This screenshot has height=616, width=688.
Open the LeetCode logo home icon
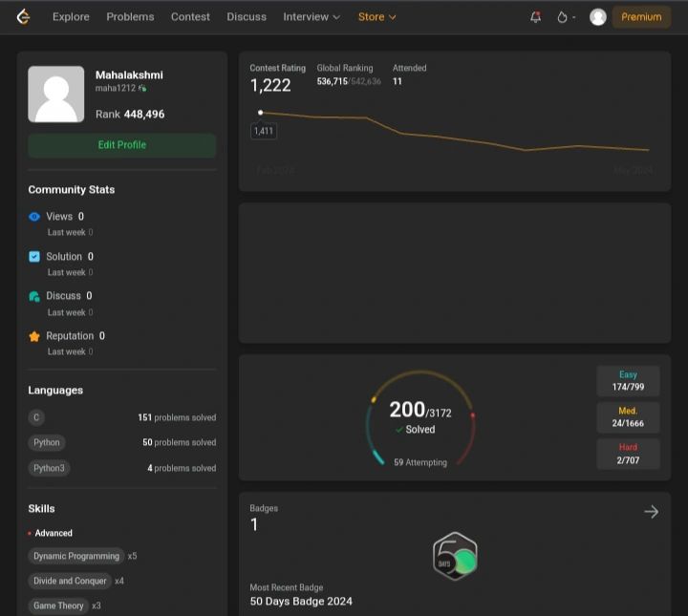(23, 17)
